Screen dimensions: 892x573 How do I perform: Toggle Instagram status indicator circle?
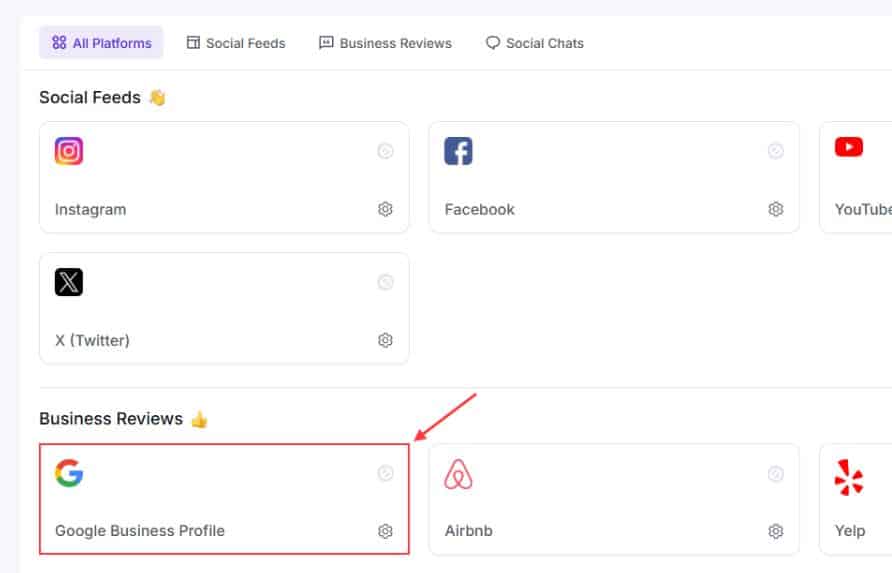[385, 151]
